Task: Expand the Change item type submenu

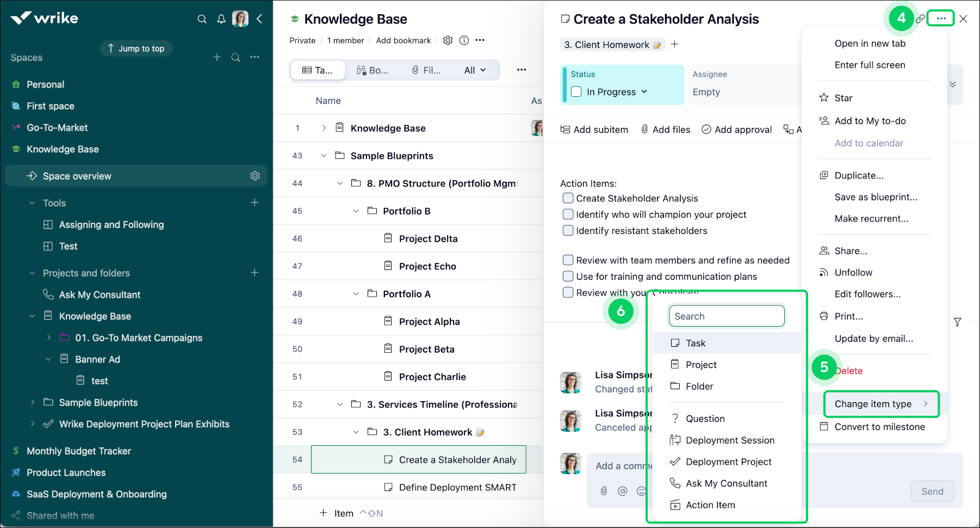Action: point(881,404)
